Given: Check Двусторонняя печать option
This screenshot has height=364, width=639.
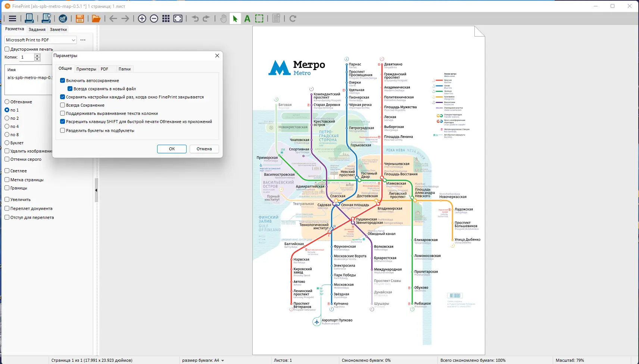Looking at the screenshot, I should tap(7, 49).
